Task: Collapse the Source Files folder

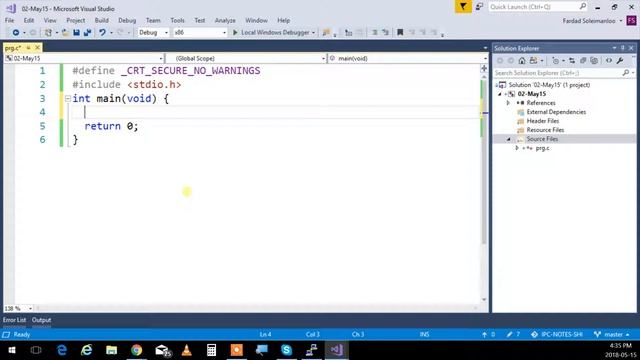Action: click(x=508, y=139)
